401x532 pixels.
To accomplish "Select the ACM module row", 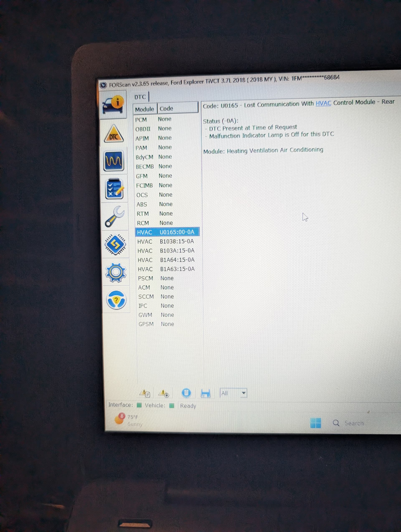I will point(169,287).
